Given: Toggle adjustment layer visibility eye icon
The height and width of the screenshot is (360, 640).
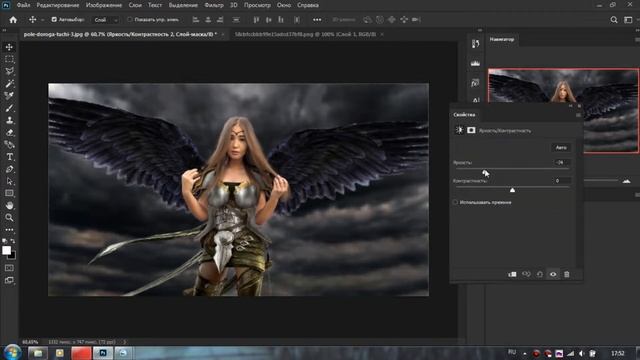Looking at the screenshot, I should pyautogui.click(x=553, y=274).
